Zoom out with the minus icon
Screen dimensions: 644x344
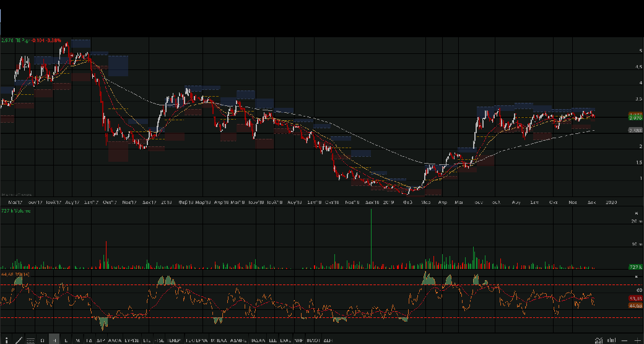tap(625, 340)
